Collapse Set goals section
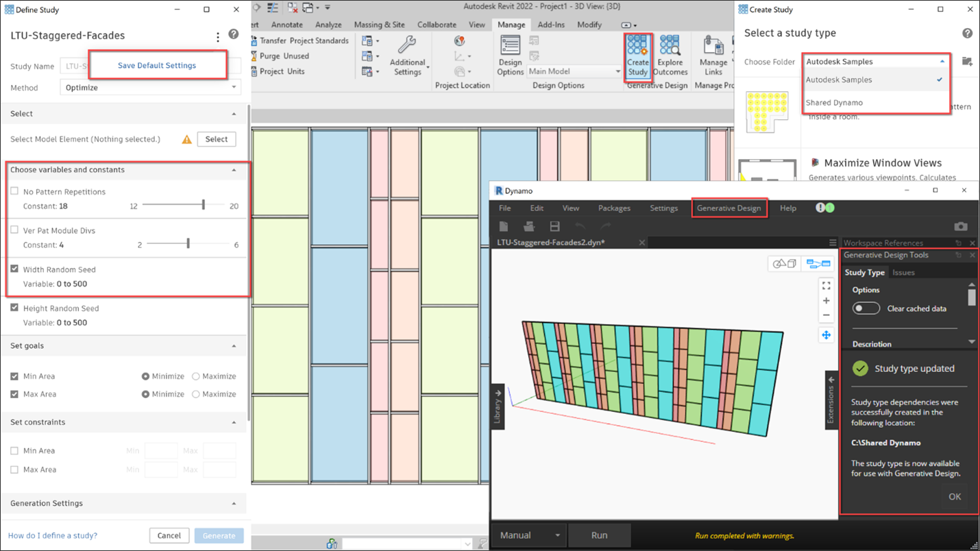The image size is (980, 551). (234, 346)
